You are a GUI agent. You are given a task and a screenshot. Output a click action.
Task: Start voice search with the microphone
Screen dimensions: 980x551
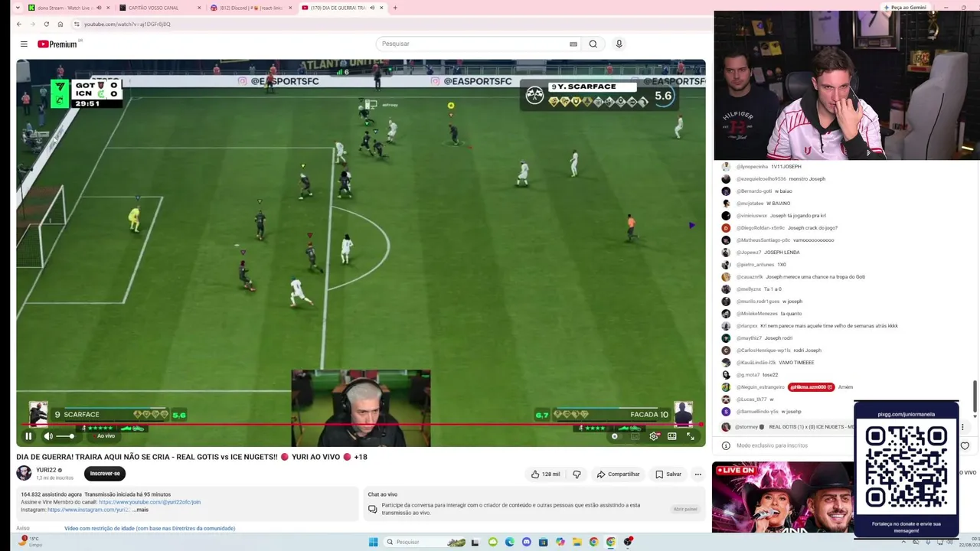point(619,44)
